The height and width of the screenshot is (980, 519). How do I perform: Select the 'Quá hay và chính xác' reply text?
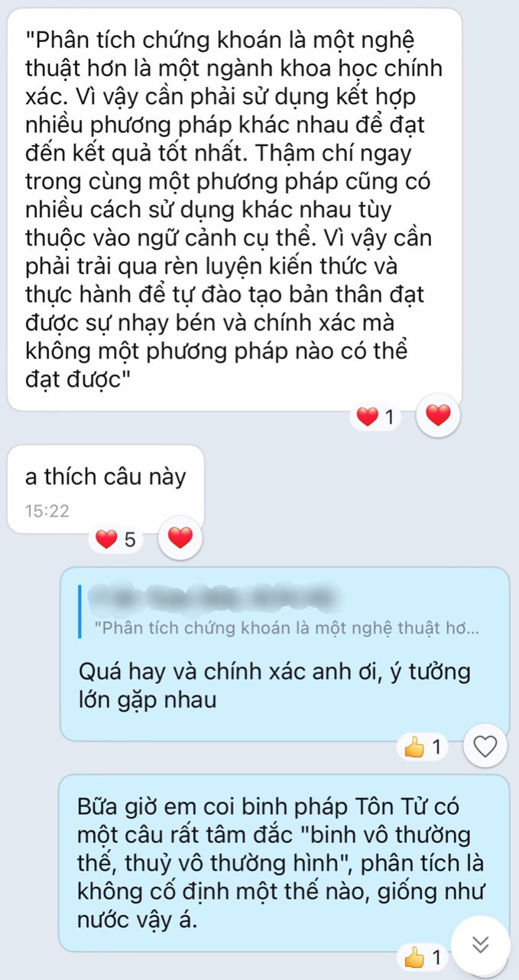(x=274, y=685)
